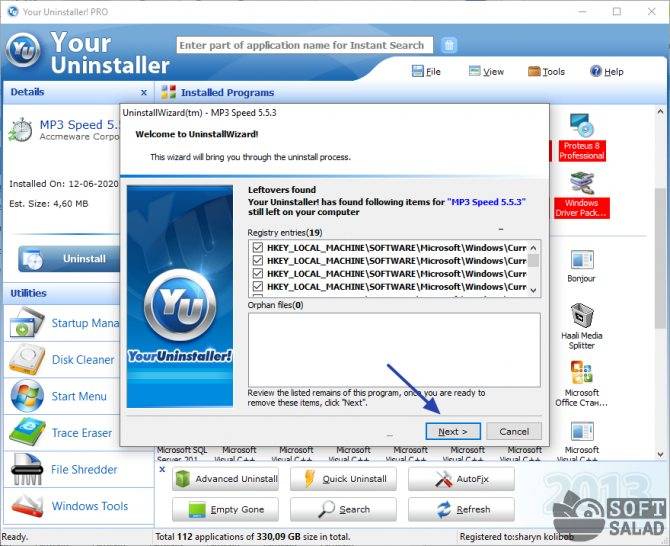Open the Help menu
The image size is (670, 546).
pos(607,71)
